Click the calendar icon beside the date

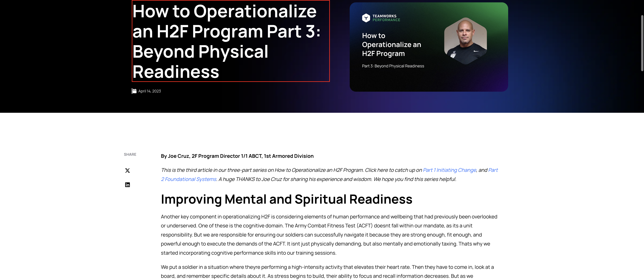coord(134,91)
